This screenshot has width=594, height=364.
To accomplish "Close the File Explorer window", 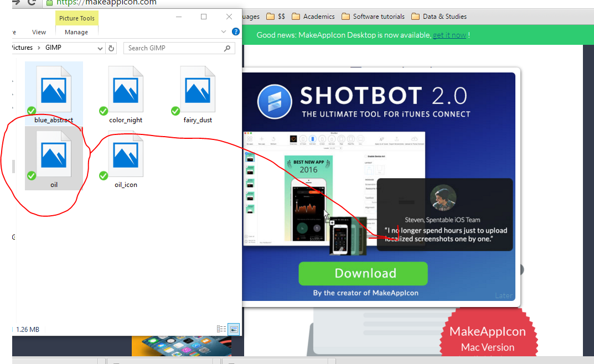I will (229, 17).
